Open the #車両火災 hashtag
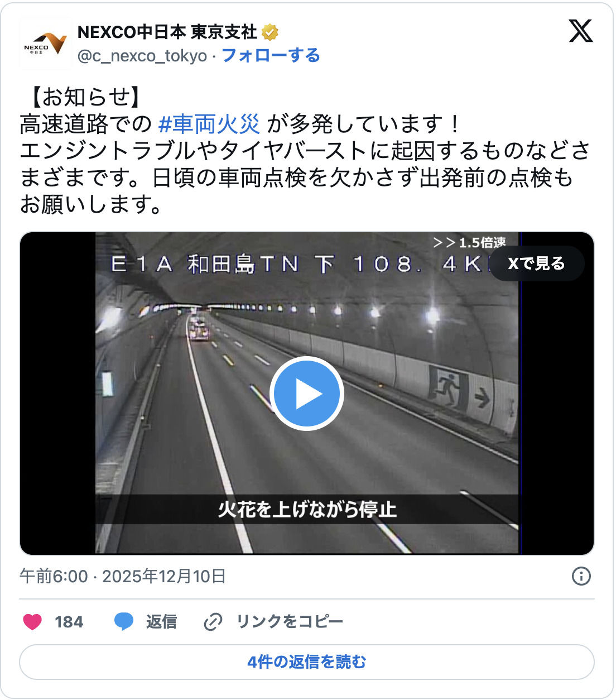Viewport: 616px width, 700px height. [x=209, y=123]
